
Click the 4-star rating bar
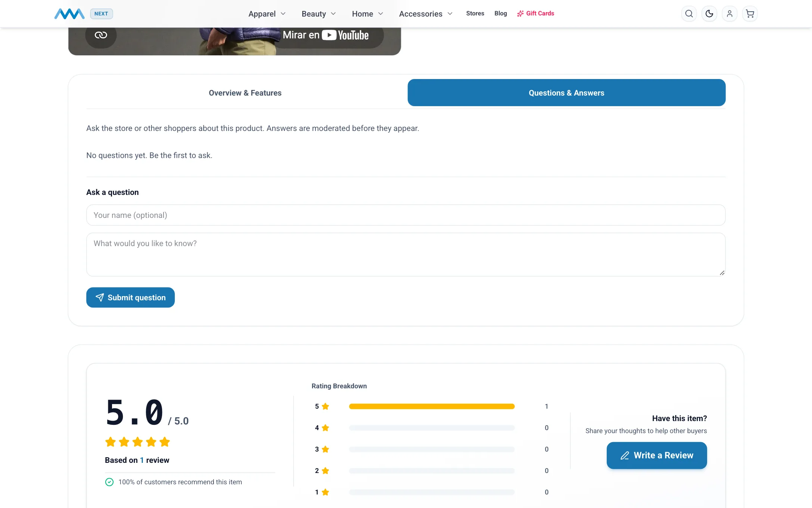point(432,428)
